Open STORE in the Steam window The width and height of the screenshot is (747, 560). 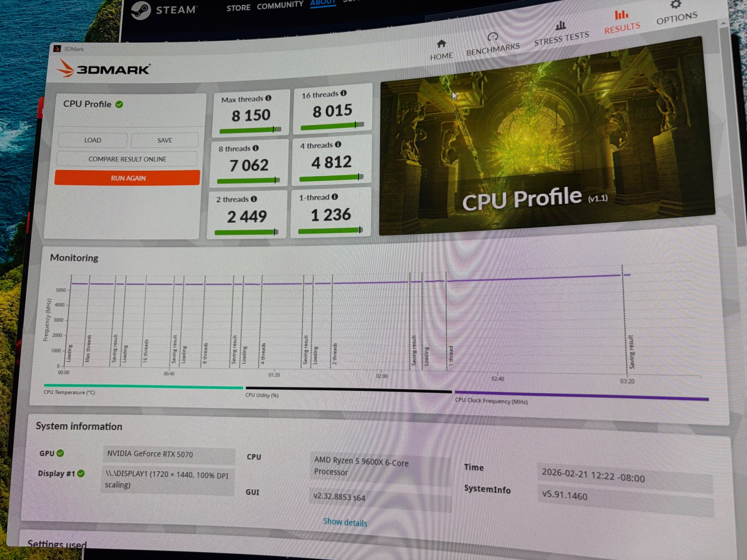click(238, 8)
